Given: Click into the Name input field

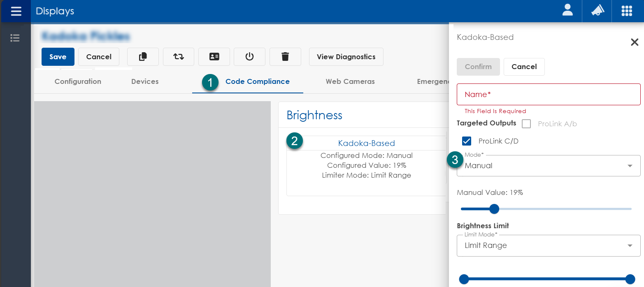Looking at the screenshot, I should tap(548, 94).
